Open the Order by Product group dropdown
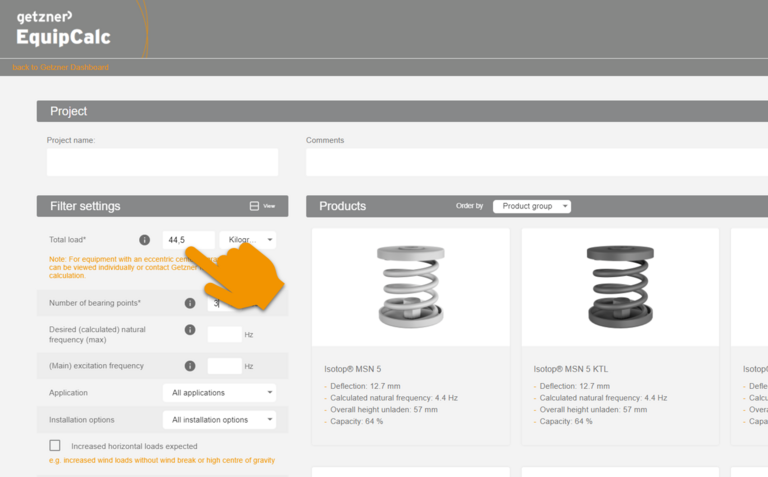768x477 pixels. tap(532, 206)
